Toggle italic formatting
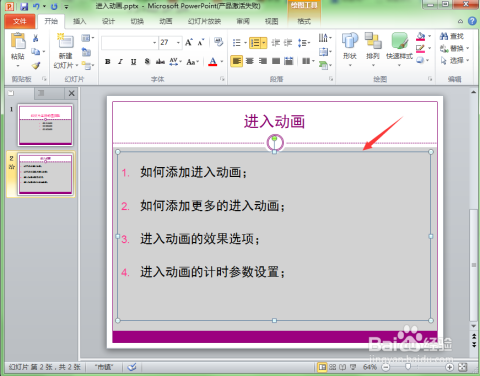 (120, 61)
